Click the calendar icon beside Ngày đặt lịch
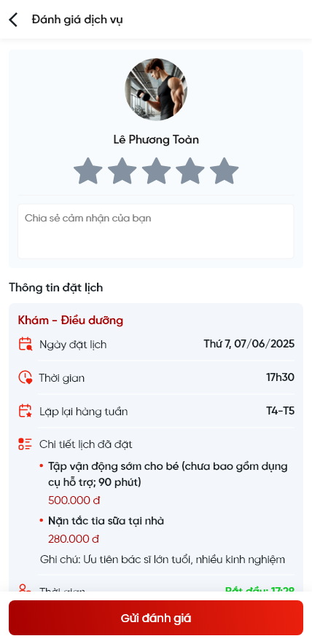The height and width of the screenshot is (644, 312). click(x=25, y=344)
